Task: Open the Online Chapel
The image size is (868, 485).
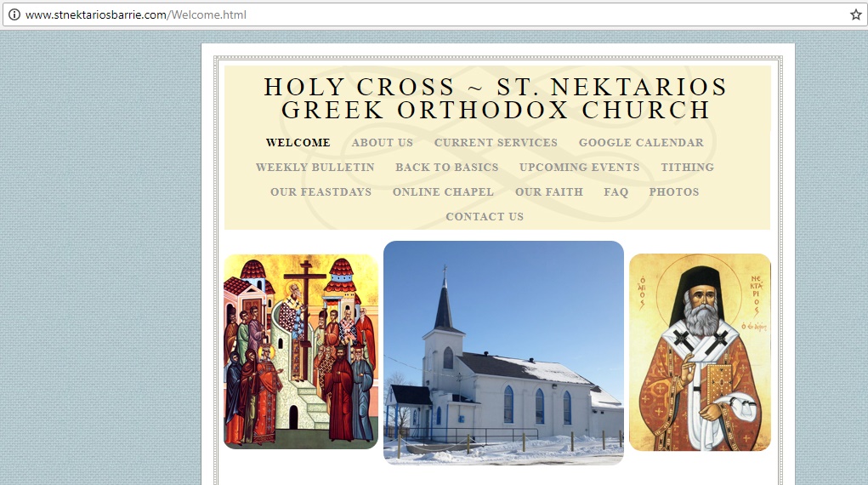Action: (443, 191)
